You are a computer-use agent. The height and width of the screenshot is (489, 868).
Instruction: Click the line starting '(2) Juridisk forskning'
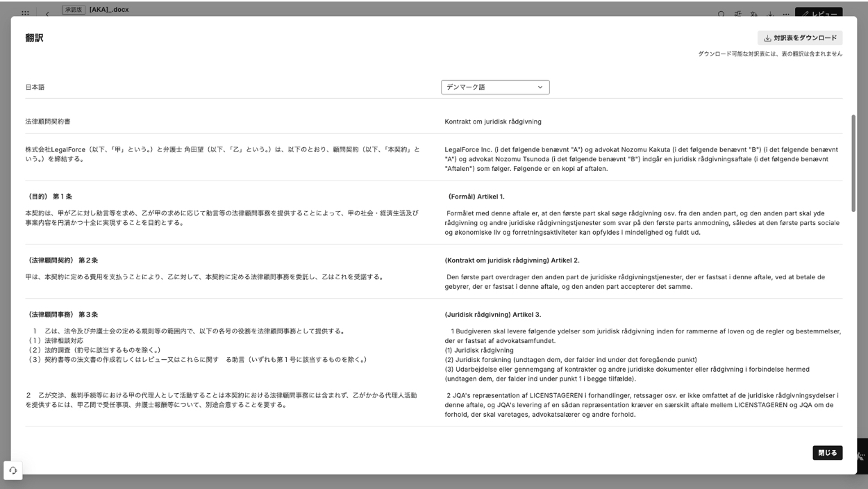(x=571, y=360)
